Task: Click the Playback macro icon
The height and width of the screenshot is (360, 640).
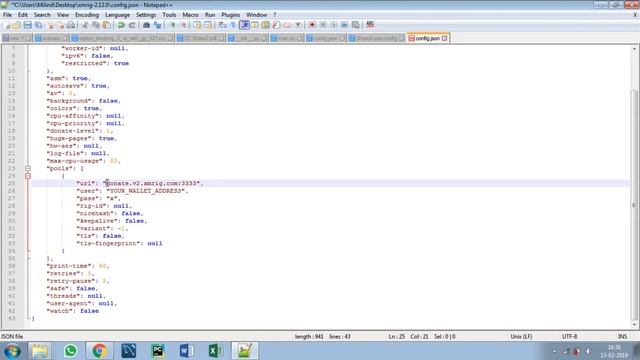Action: tap(334, 25)
